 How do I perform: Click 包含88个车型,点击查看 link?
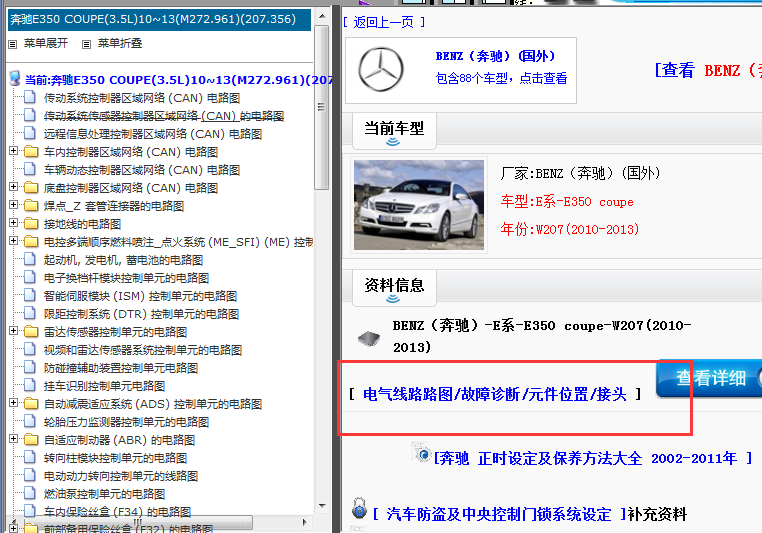point(501,78)
